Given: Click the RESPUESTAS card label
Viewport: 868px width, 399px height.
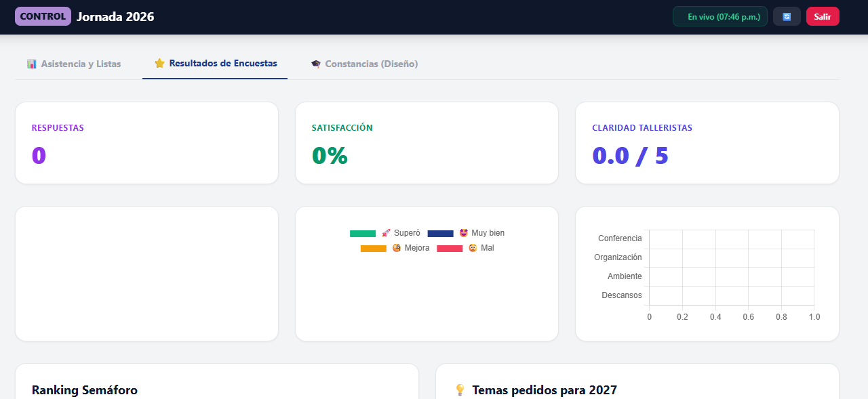Looking at the screenshot, I should coord(58,127).
